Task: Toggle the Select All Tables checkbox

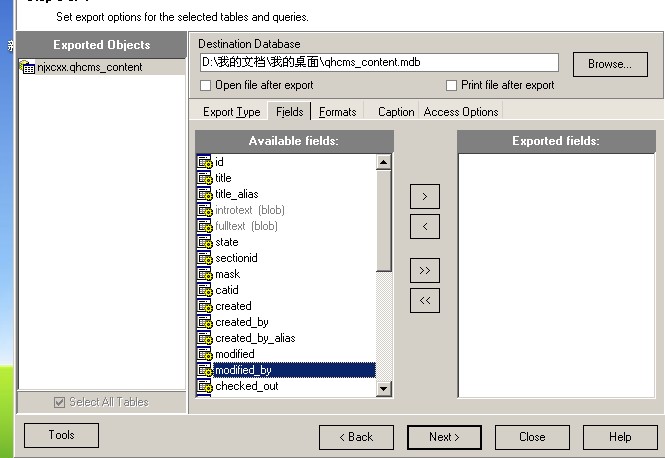Action: point(59,402)
